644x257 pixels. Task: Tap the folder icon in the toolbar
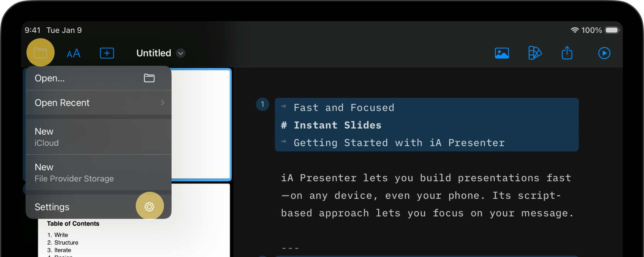pyautogui.click(x=41, y=53)
